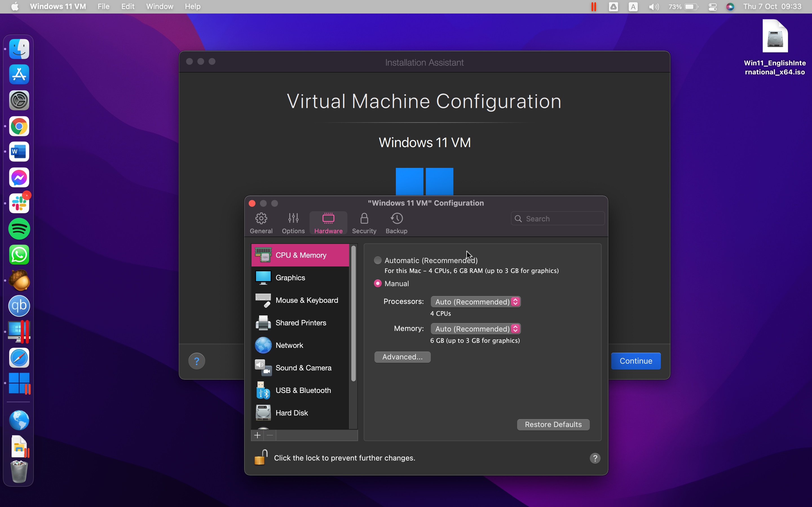Image resolution: width=812 pixels, height=507 pixels.
Task: Select Mouse & Keyboard hardware item
Action: tap(263, 300)
